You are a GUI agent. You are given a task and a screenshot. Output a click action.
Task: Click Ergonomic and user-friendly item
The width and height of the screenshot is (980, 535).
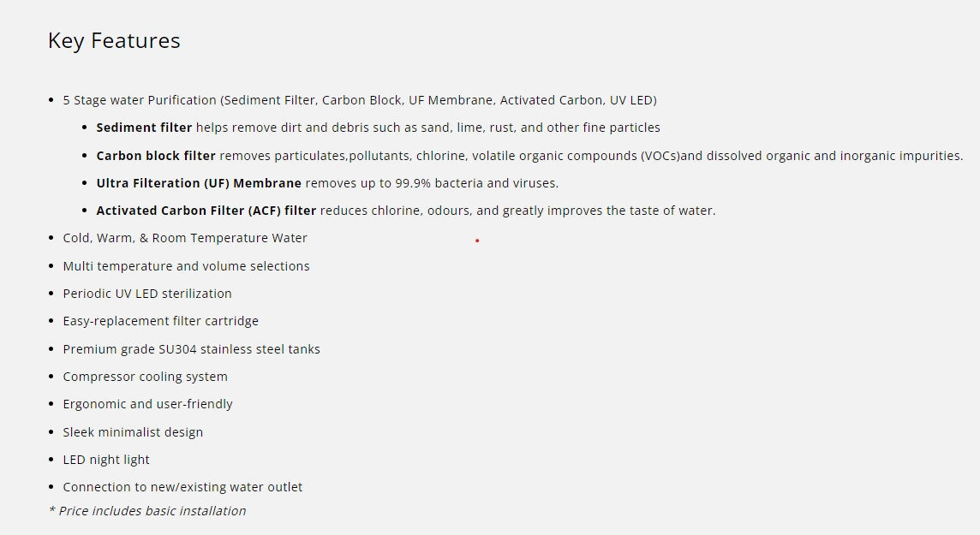coord(147,405)
